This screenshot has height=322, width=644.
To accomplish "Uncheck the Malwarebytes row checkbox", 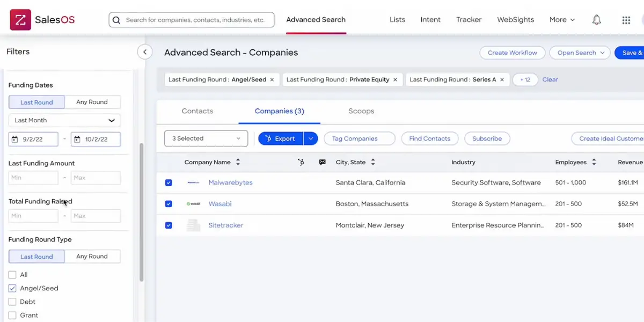I will [x=169, y=182].
